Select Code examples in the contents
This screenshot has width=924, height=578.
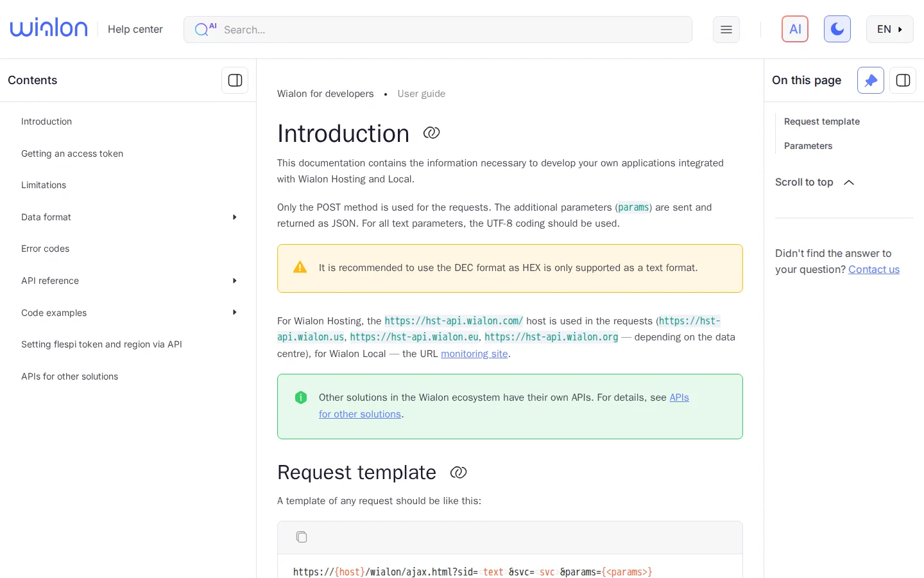pyautogui.click(x=54, y=313)
